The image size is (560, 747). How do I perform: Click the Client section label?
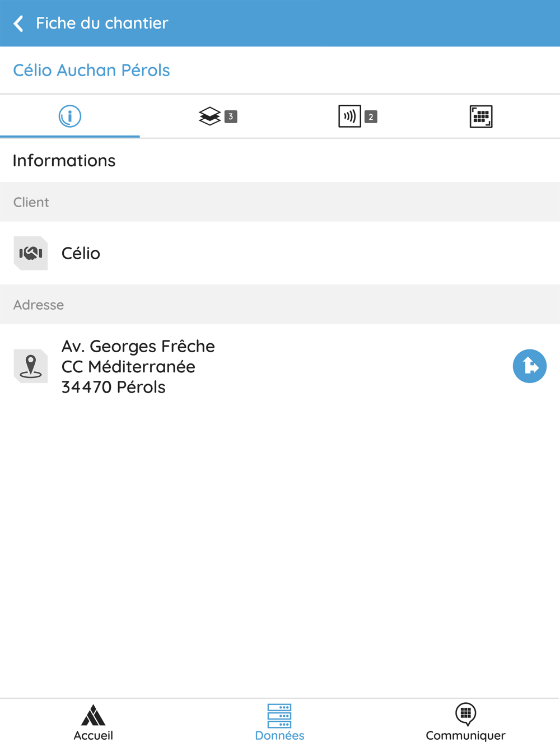[31, 202]
